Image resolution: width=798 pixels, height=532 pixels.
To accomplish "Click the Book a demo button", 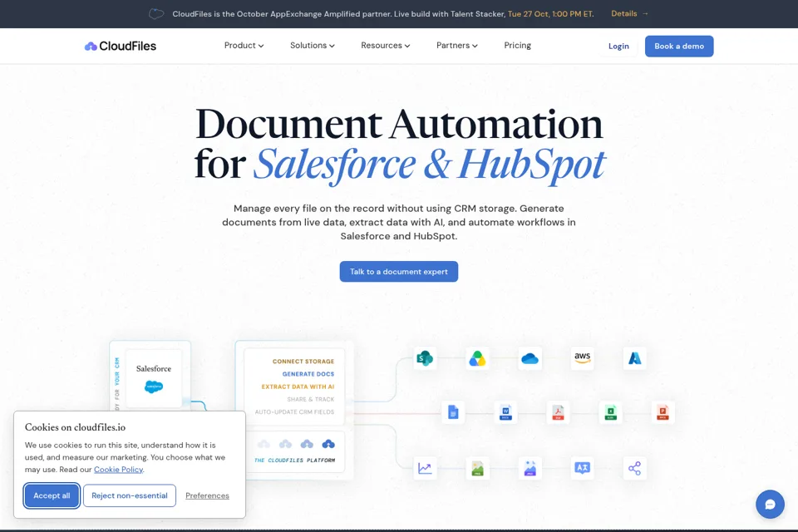I will tap(679, 47).
